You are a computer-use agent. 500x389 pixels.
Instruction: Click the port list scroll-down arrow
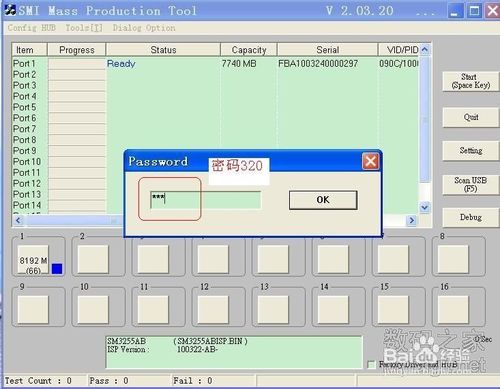click(424, 207)
